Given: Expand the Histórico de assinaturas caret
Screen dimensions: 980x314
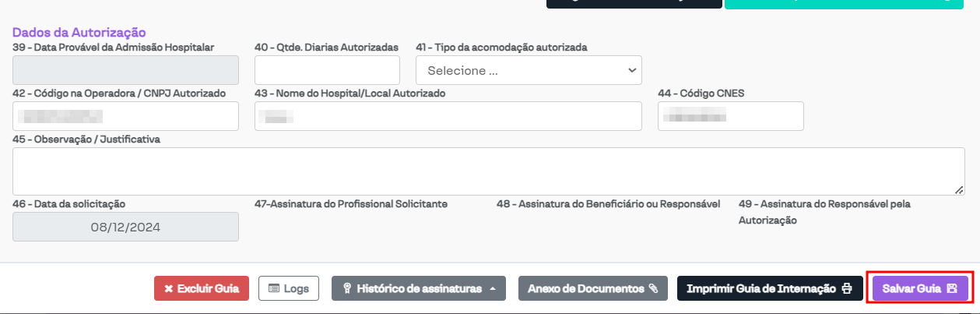Looking at the screenshot, I should [493, 288].
